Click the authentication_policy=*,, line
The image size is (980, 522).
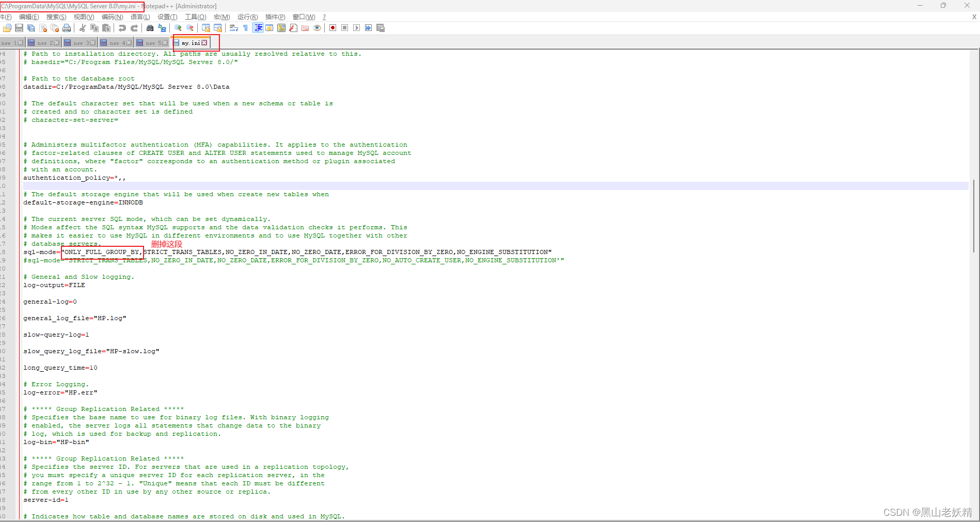pyautogui.click(x=74, y=178)
